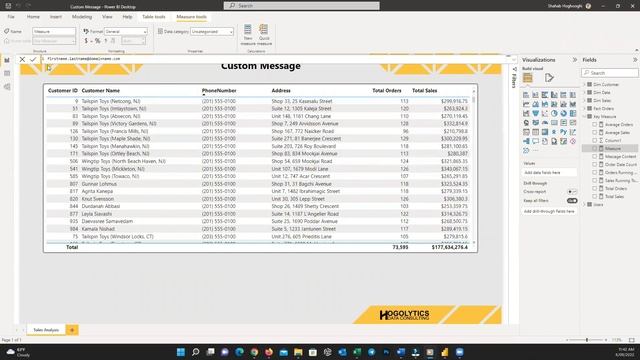640x360 pixels.
Task: Check the Total Orders field
Action: pyautogui.click(x=595, y=189)
